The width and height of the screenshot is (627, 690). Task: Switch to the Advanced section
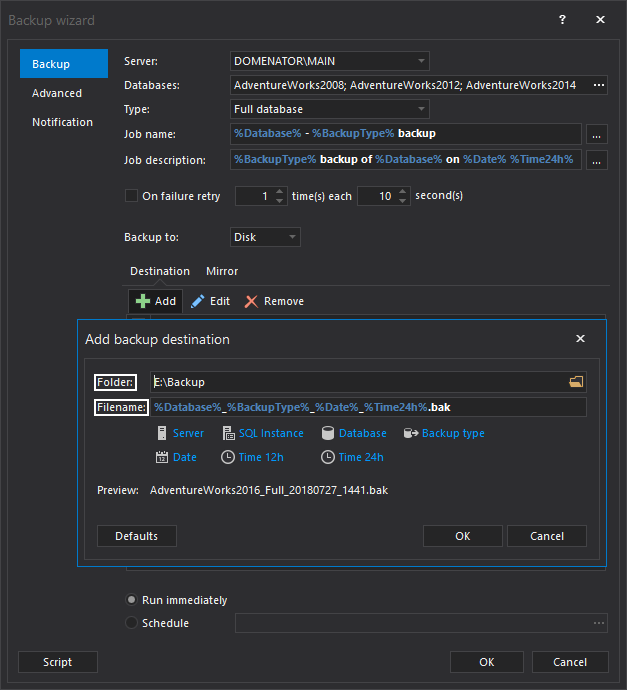(x=57, y=93)
